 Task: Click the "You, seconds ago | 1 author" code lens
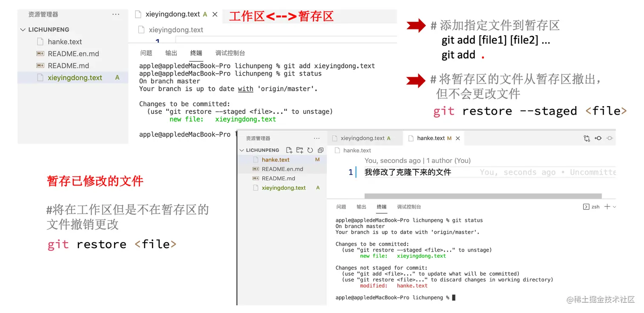(417, 161)
